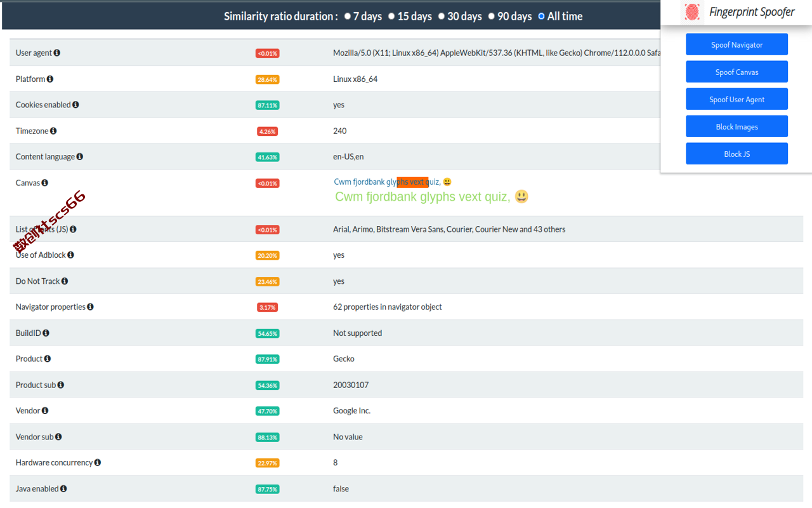Click the Product sub 54.36% badge
This screenshot has width=812, height=508.
[x=267, y=385]
